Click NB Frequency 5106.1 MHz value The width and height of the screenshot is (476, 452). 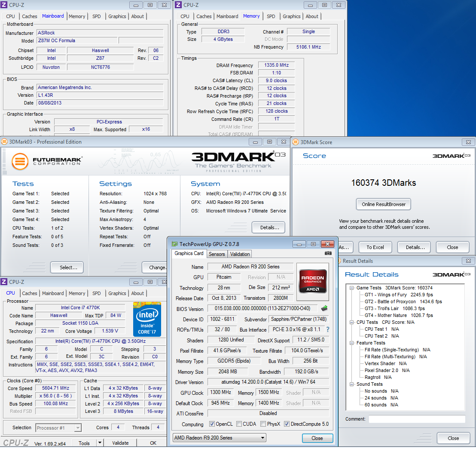click(x=308, y=47)
